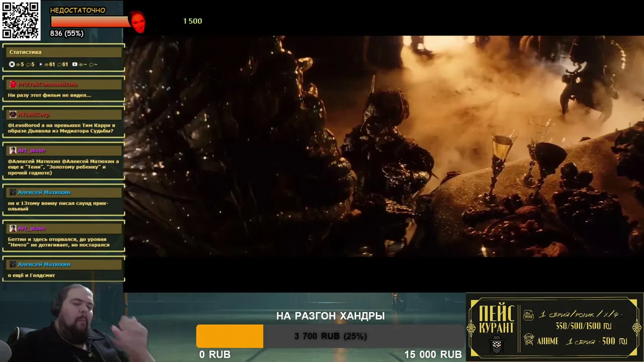Open the ATLASCorp username
Image resolution: width=644 pixels, height=362 pixels.
[x=34, y=115]
